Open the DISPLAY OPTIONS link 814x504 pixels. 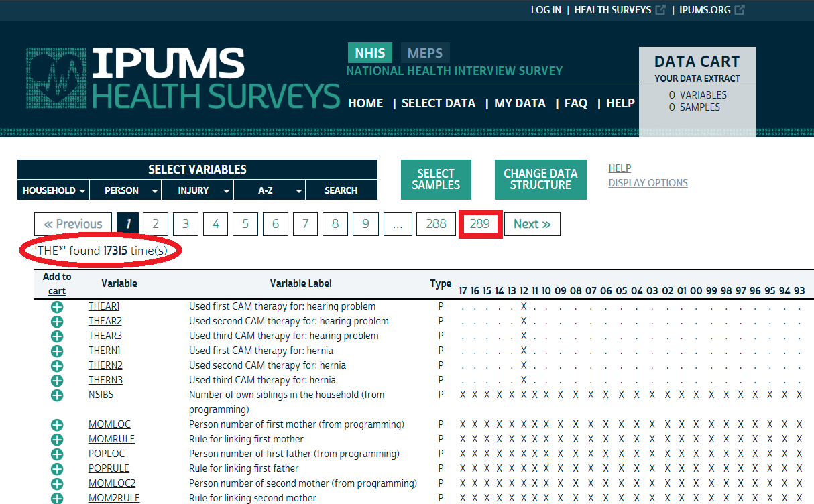[x=648, y=182]
